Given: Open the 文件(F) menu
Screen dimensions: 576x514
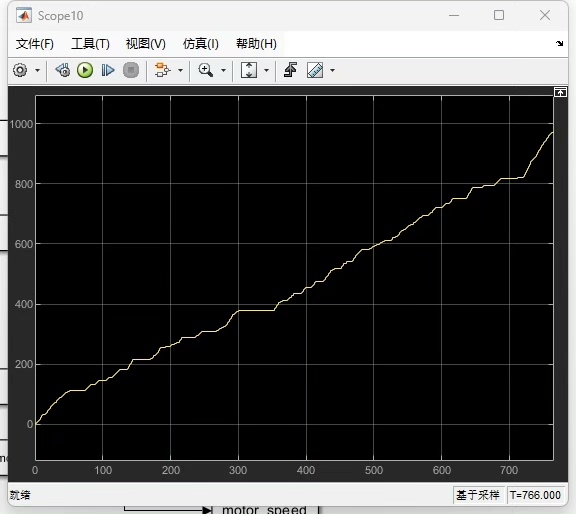Looking at the screenshot, I should (35, 44).
